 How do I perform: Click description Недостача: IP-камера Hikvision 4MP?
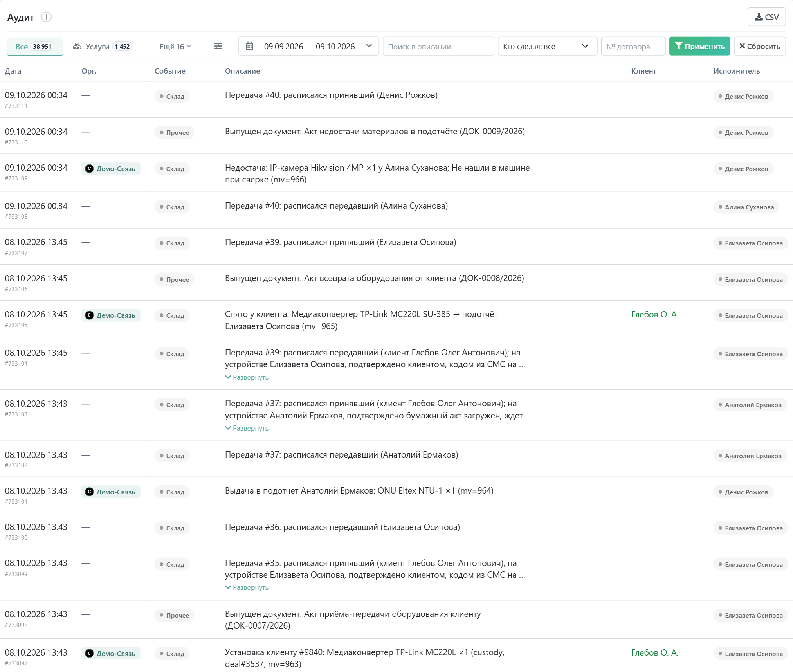coord(377,174)
